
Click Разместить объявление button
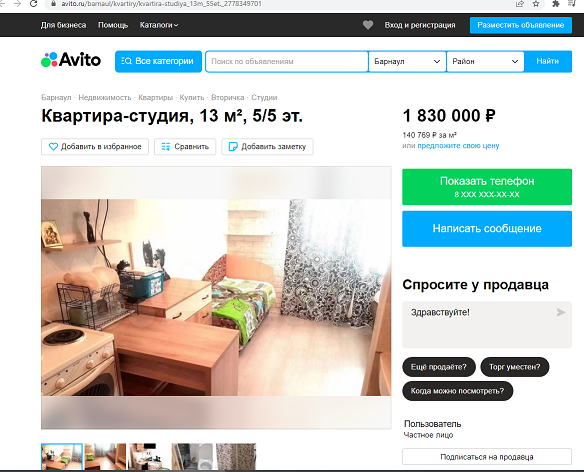click(x=521, y=25)
